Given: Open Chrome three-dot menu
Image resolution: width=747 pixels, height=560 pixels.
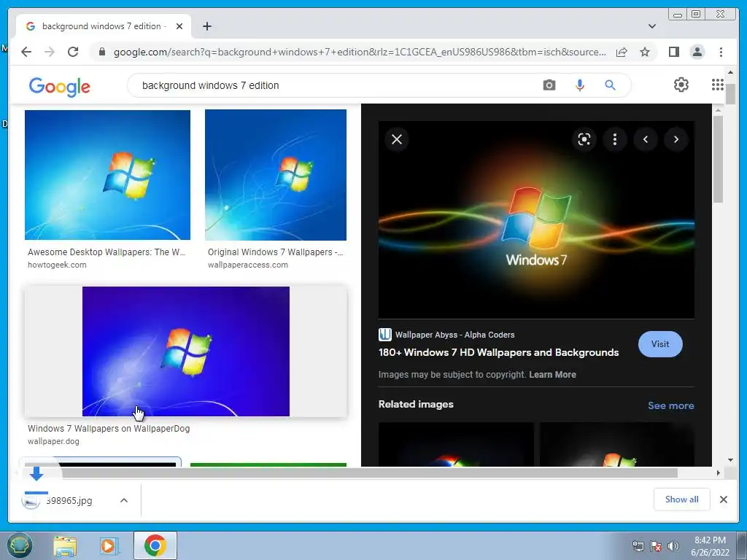Looking at the screenshot, I should click(721, 52).
